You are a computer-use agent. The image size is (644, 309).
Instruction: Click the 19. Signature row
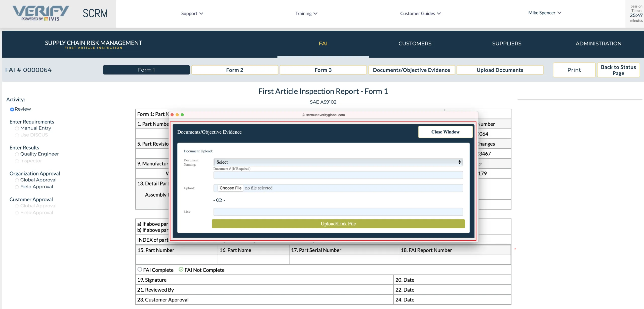pos(264,280)
